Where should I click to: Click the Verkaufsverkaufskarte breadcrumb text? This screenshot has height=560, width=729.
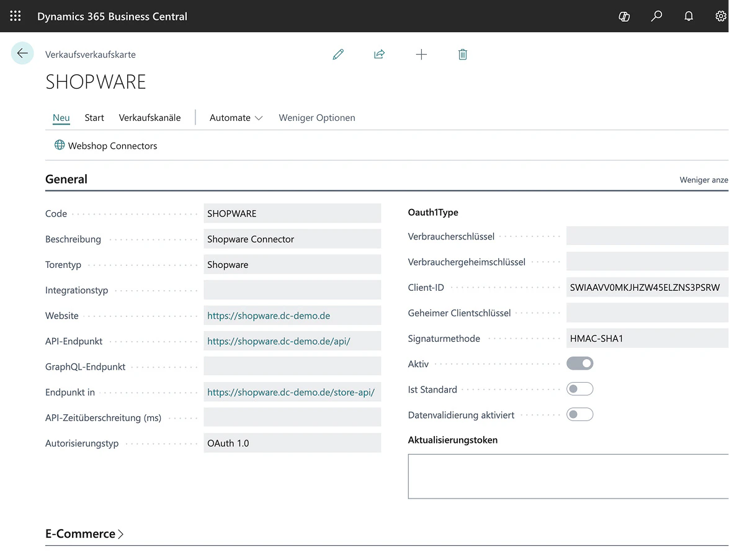(x=90, y=55)
